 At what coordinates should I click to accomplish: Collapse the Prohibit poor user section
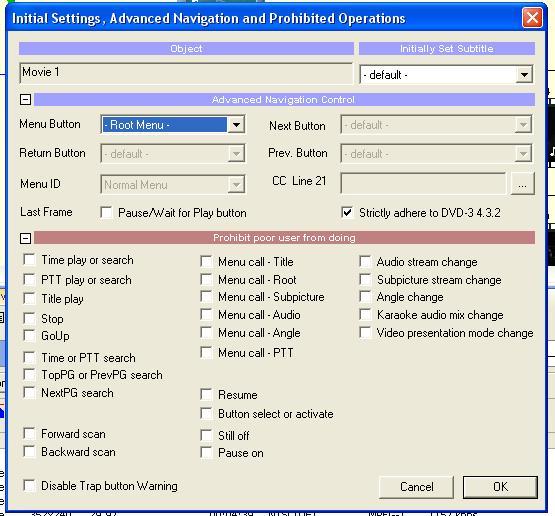(25, 238)
